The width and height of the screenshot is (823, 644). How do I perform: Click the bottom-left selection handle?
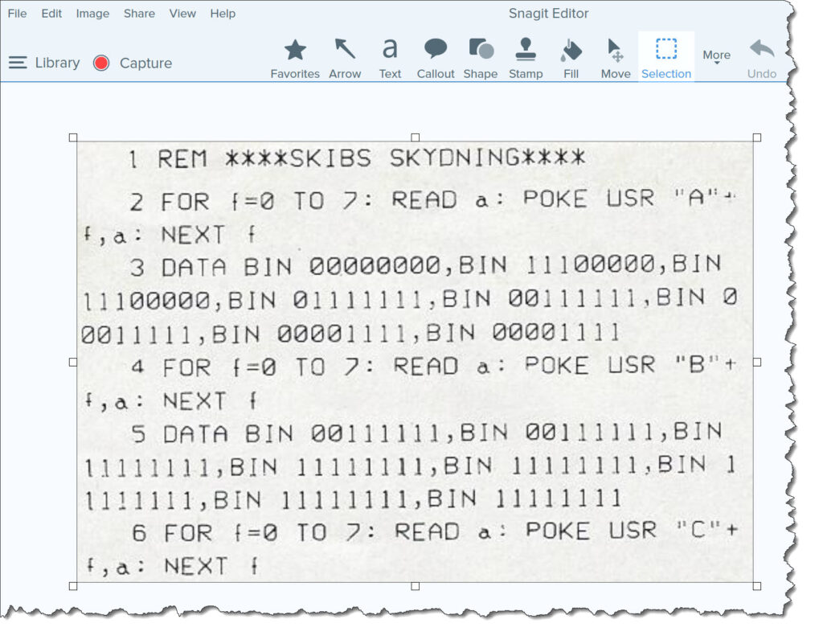point(73,586)
